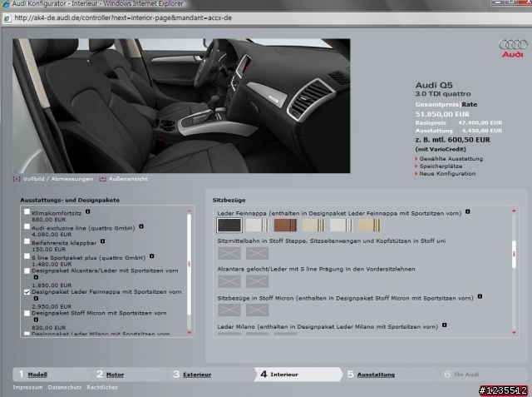Select second unavailable Alcantara gelocht swatch
Screen dimensions: 532x397
pos(257,281)
